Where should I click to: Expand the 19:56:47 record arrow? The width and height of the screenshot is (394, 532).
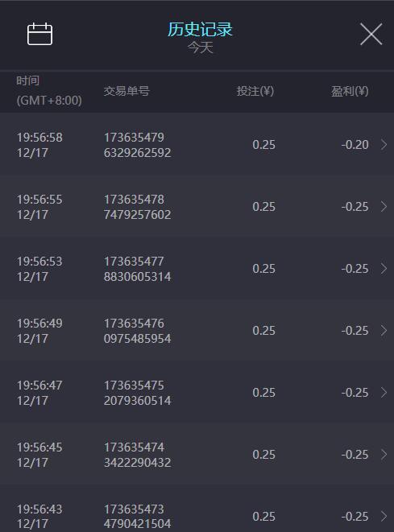click(x=384, y=392)
